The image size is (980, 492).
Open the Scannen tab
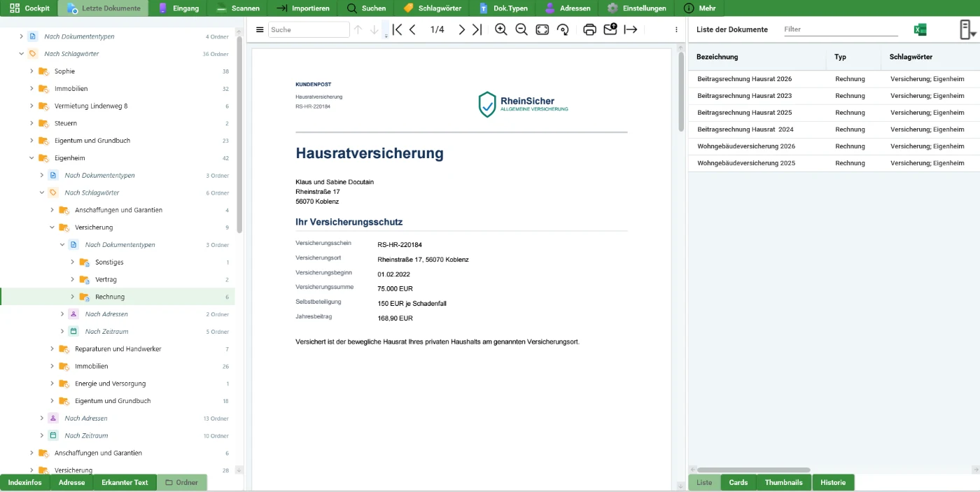tap(238, 8)
